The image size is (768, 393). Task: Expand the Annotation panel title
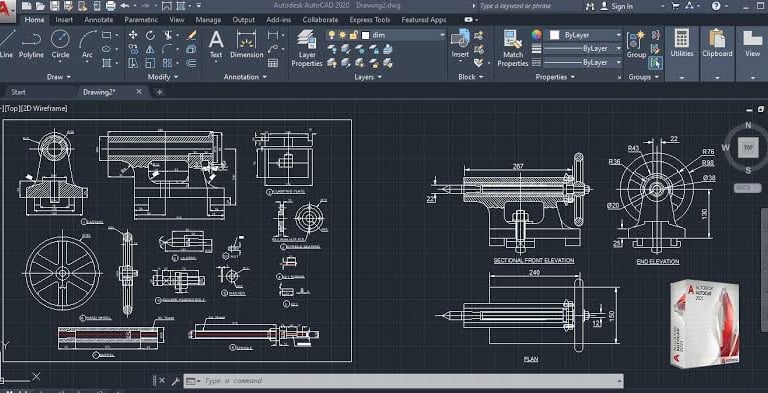245,77
